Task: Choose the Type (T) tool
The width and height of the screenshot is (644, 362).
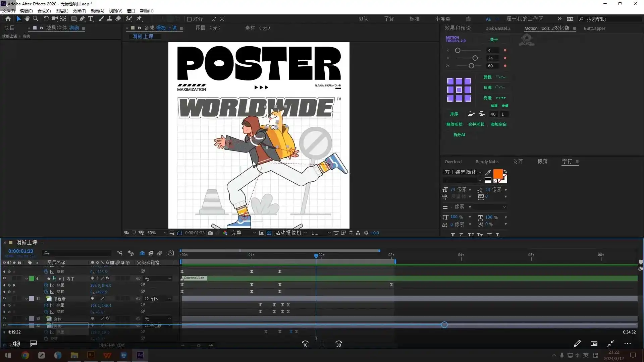Action: pos(91,19)
